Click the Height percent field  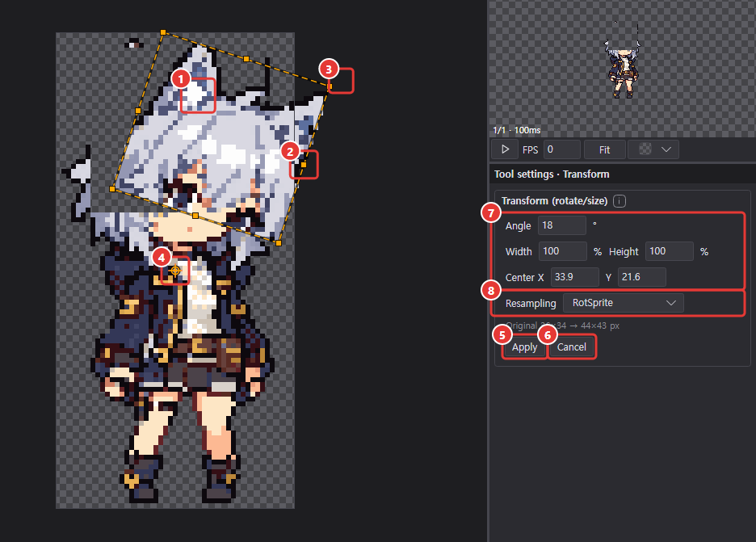tap(670, 251)
